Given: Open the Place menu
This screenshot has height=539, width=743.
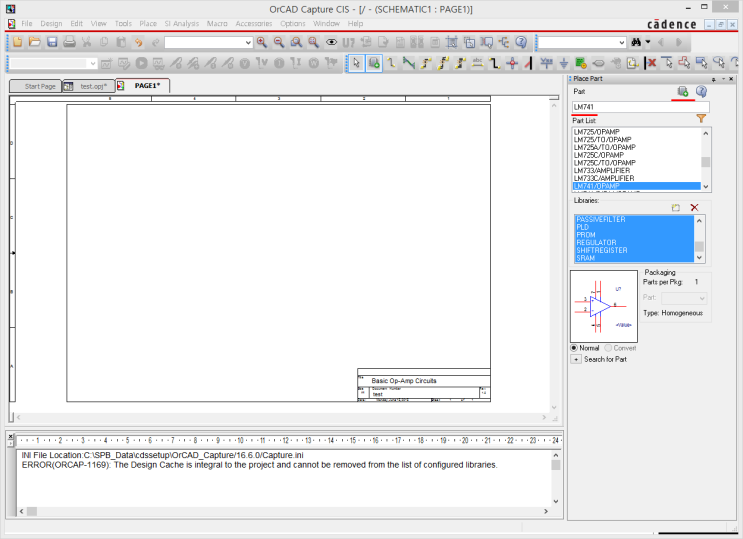Looking at the screenshot, I should [148, 23].
